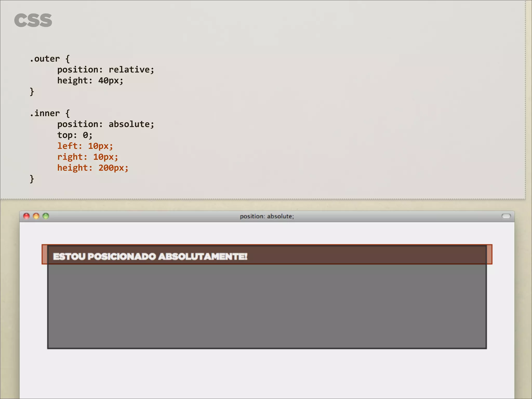
Task: Click the CSS heading
Action: pyautogui.click(x=33, y=20)
